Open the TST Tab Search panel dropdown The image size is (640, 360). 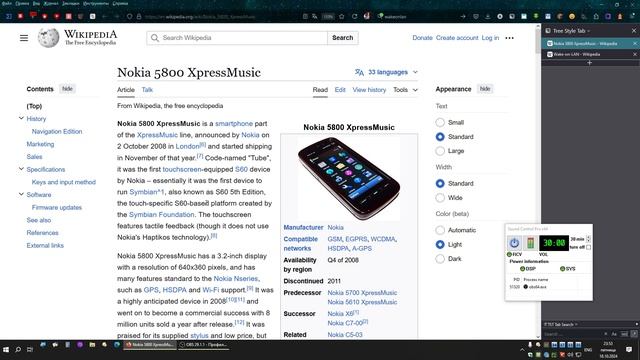coord(561,324)
